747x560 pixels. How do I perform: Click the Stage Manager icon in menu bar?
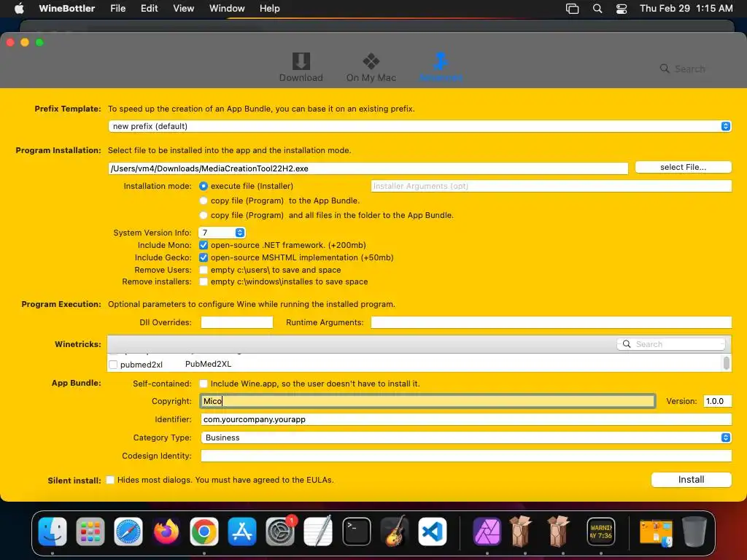point(572,9)
